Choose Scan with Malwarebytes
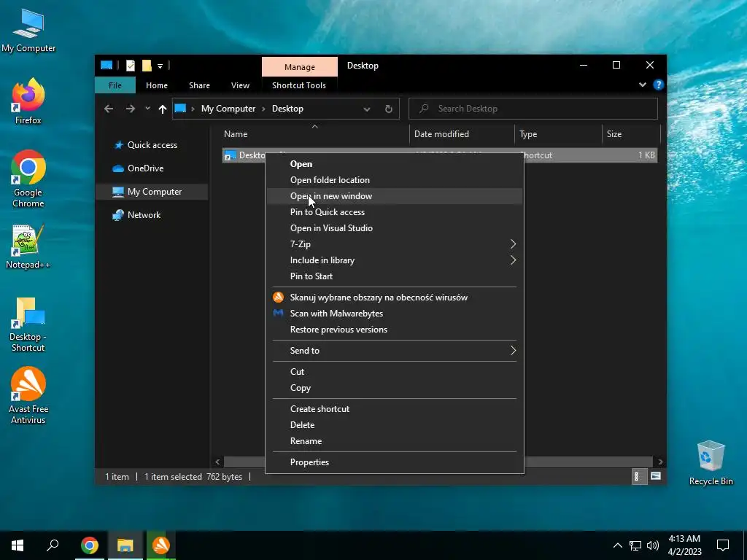The width and height of the screenshot is (747, 560). coord(395,314)
